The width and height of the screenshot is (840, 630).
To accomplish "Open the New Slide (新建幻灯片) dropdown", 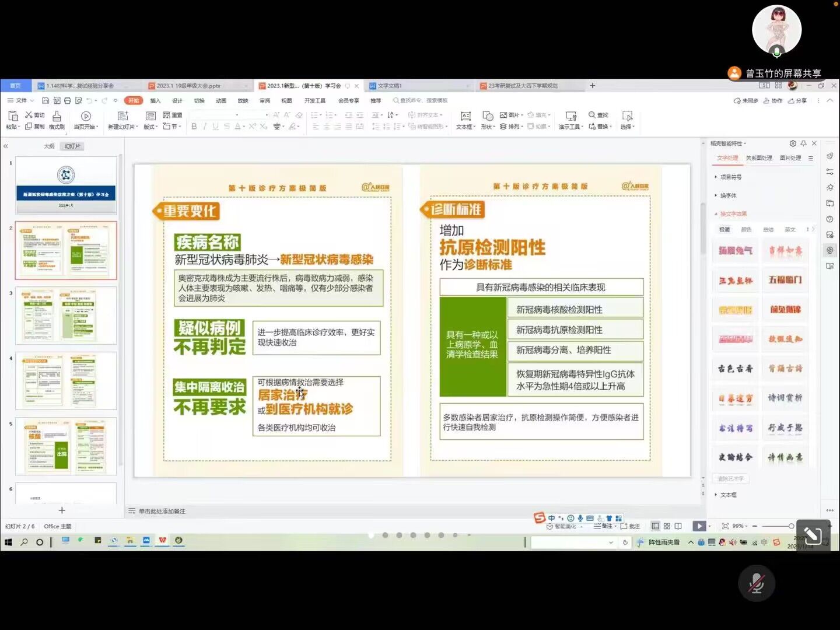I will (x=123, y=127).
